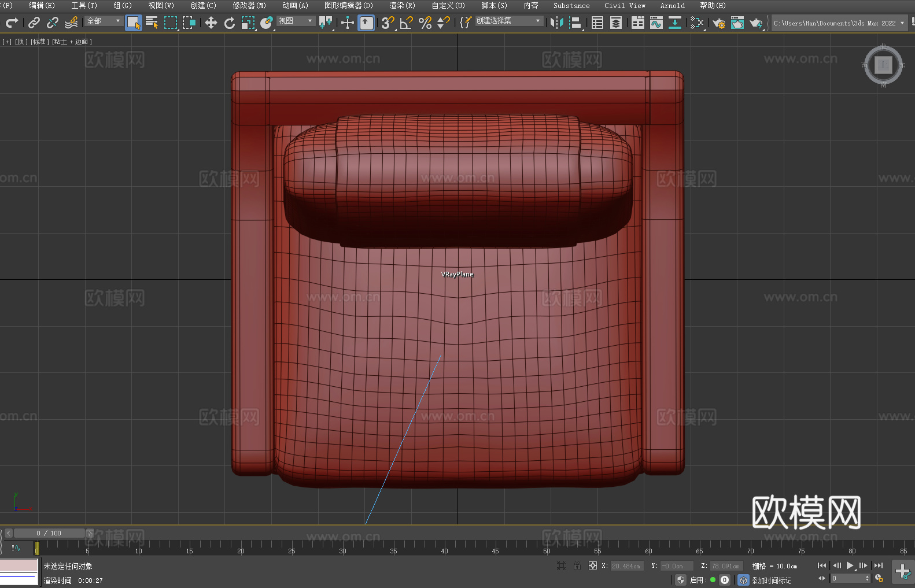Click Use Pivot Point Center icon
The width and height of the screenshot is (915, 588).
tap(326, 23)
